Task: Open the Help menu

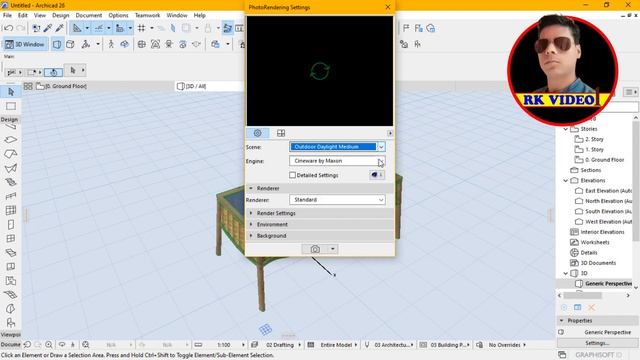Action: pyautogui.click(x=199, y=15)
